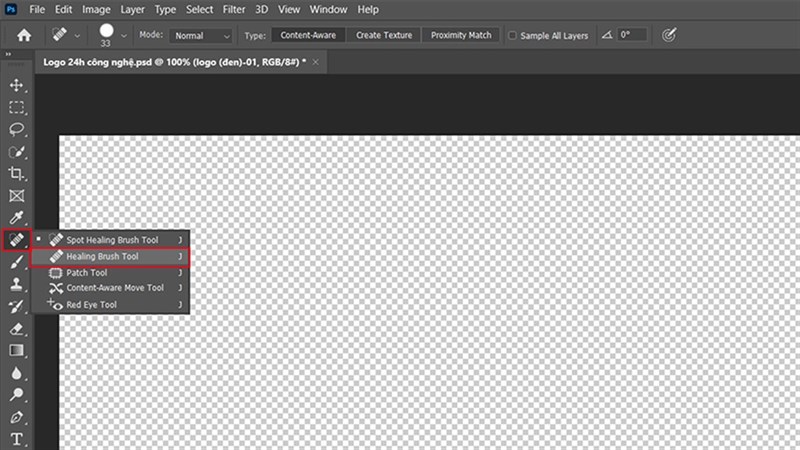Enable the Sample All Layers checkbox
The height and width of the screenshot is (450, 800).
[x=512, y=35]
